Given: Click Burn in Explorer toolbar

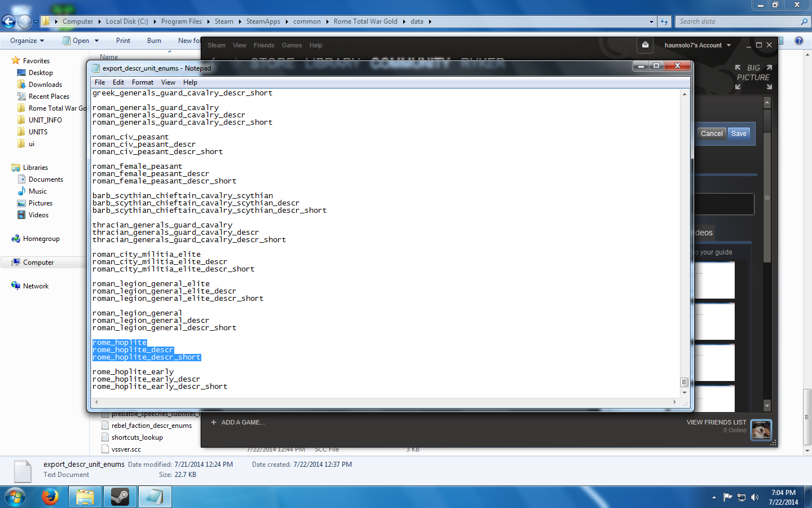Looking at the screenshot, I should coord(154,41).
